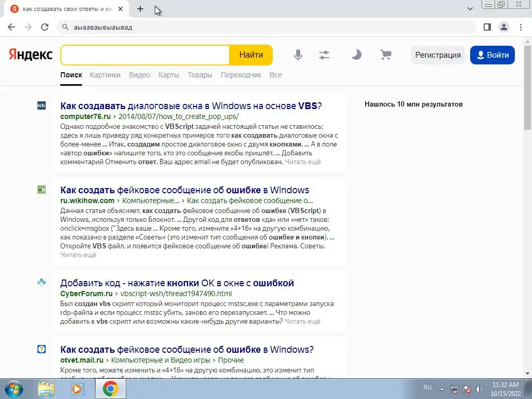532x399 pixels.
Task: Click the scrollbar down arrow
Action: click(x=528, y=374)
